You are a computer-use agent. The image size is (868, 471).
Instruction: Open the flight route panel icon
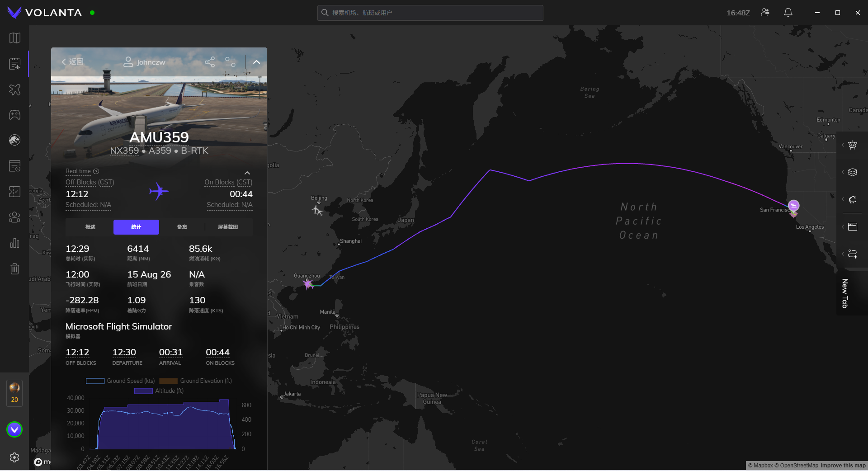click(853, 254)
